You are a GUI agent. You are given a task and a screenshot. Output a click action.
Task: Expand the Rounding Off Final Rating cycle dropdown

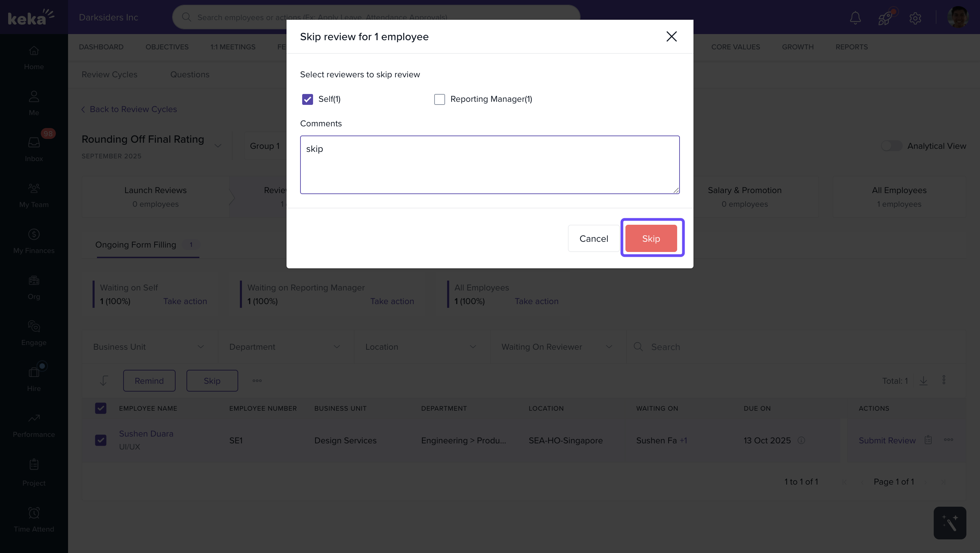point(218,146)
